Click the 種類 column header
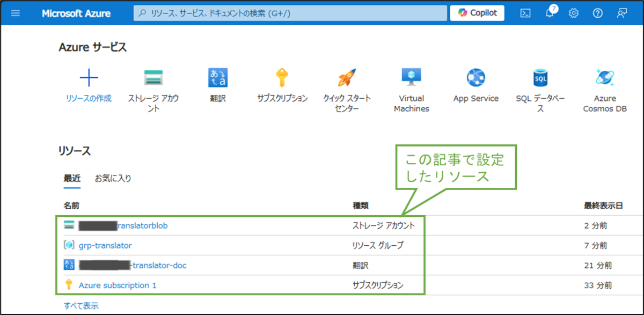 pos(360,206)
